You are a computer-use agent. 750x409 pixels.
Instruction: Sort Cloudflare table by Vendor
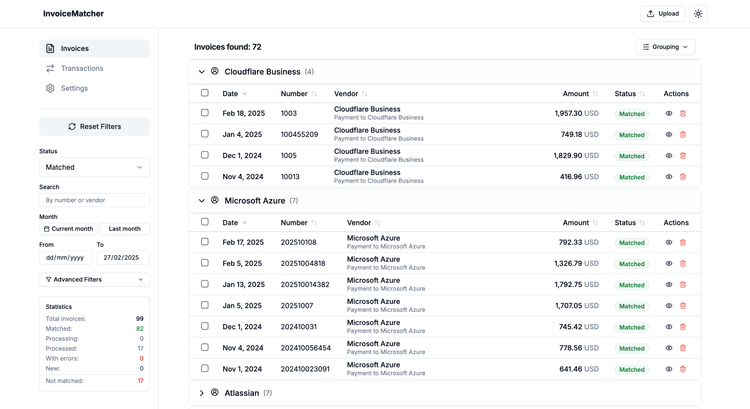[x=351, y=94]
